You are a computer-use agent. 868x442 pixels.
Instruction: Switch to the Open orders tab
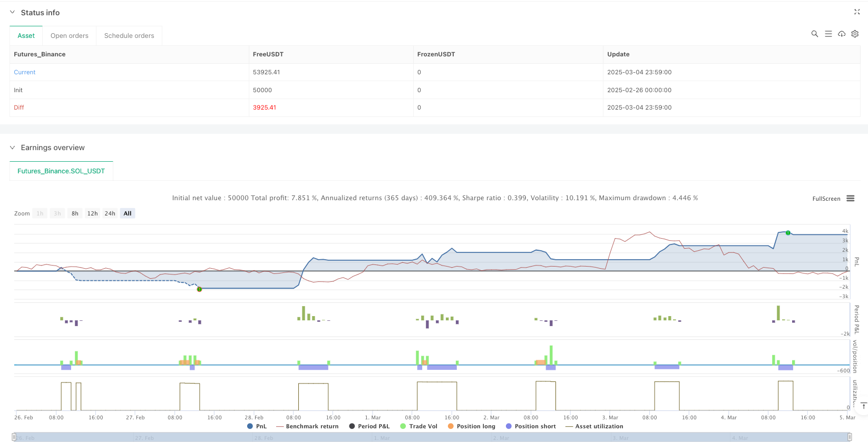click(x=70, y=36)
